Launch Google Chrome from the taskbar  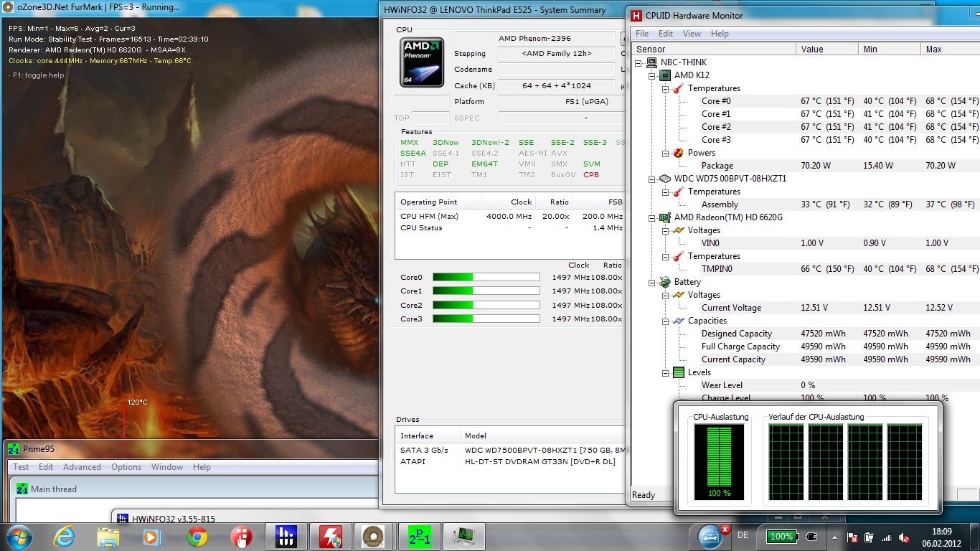pyautogui.click(x=197, y=537)
